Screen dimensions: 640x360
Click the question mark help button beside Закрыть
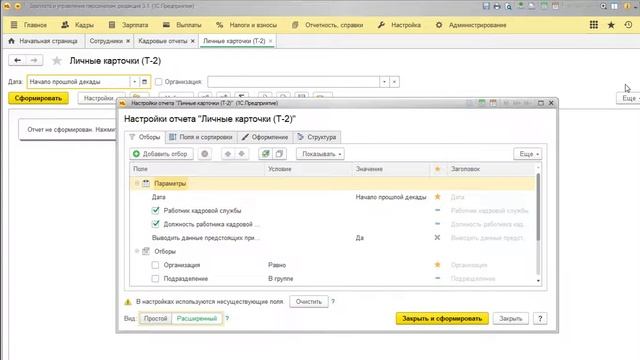[540, 318]
